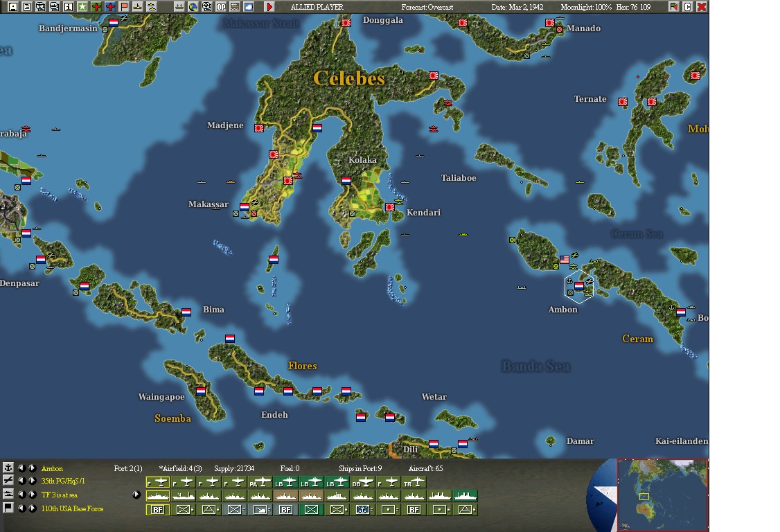Click the 'Ships in Port: 9' text

360,468
